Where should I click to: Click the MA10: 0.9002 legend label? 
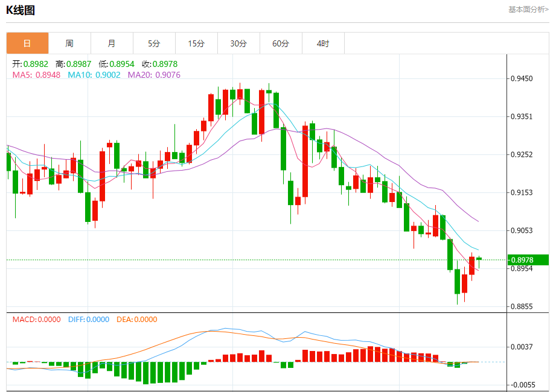click(94, 75)
